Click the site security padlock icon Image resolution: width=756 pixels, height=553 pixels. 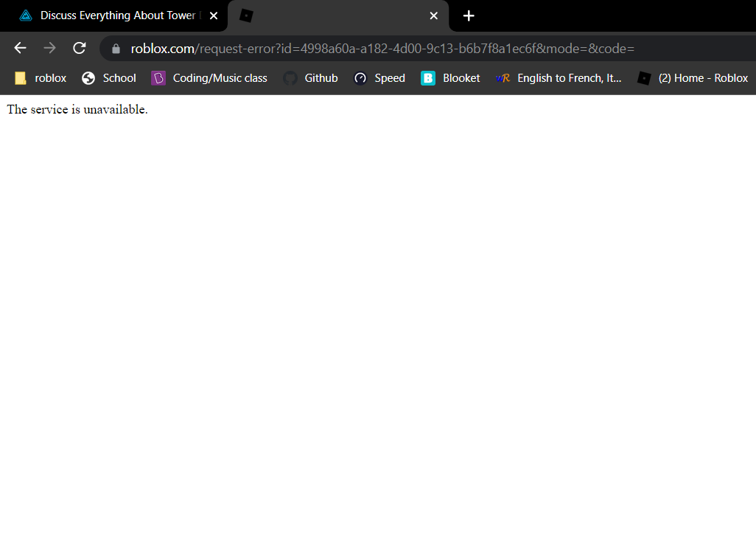click(x=115, y=49)
